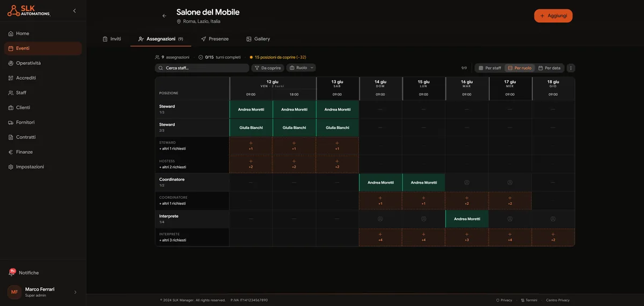Open the Gallery tab

click(x=258, y=39)
